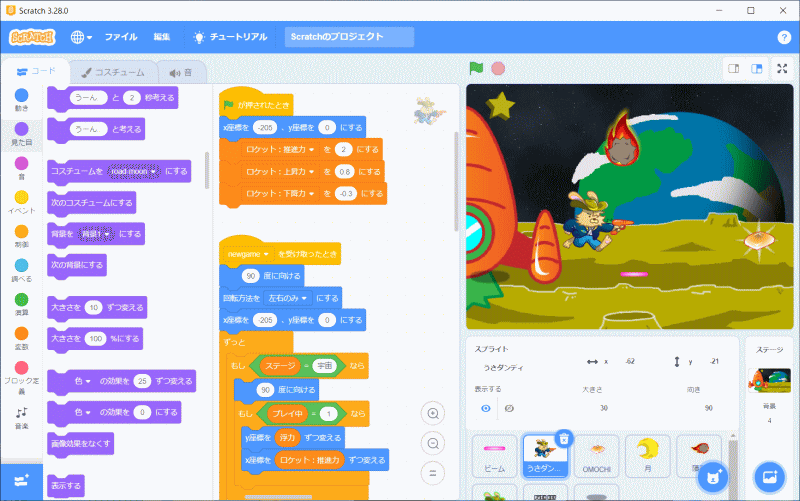
Task: Click the 表示する show block
Action: pos(66,486)
